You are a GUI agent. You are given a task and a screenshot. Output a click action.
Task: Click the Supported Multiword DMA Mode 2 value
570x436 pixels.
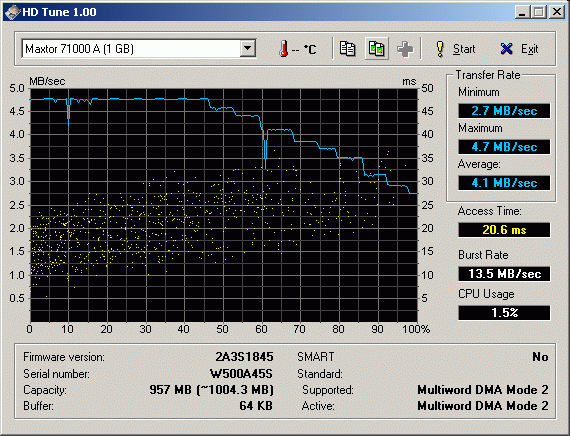(x=483, y=390)
